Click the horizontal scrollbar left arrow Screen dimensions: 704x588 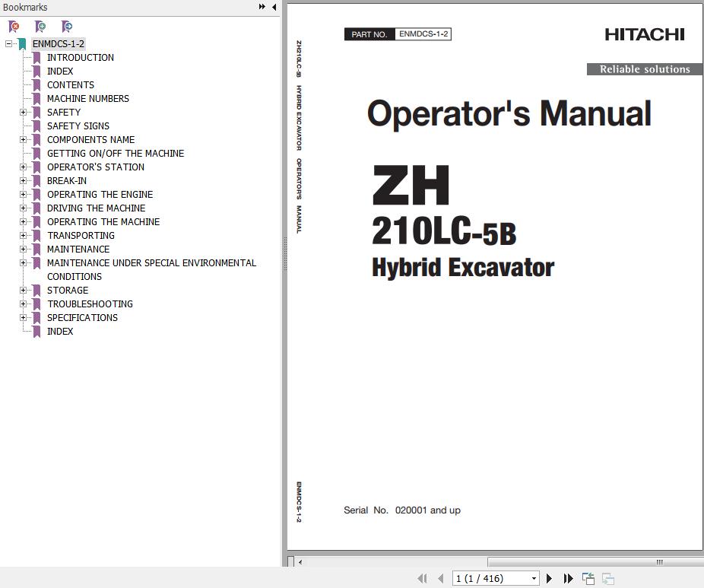300,562
